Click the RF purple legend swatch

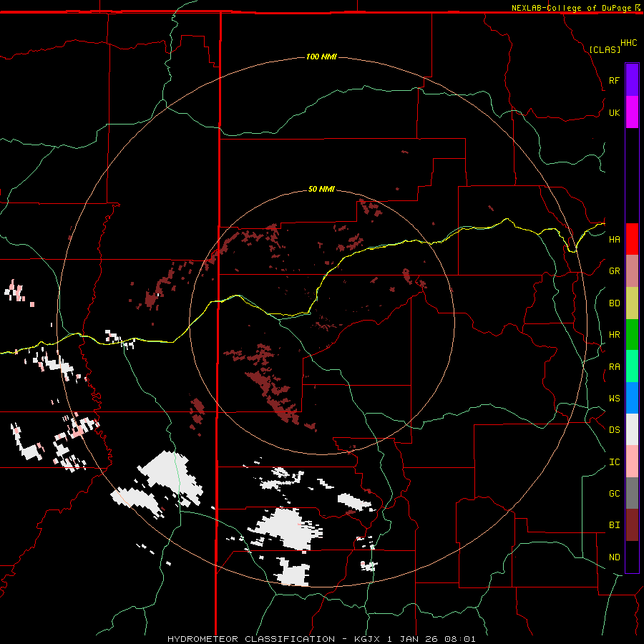pos(632,80)
